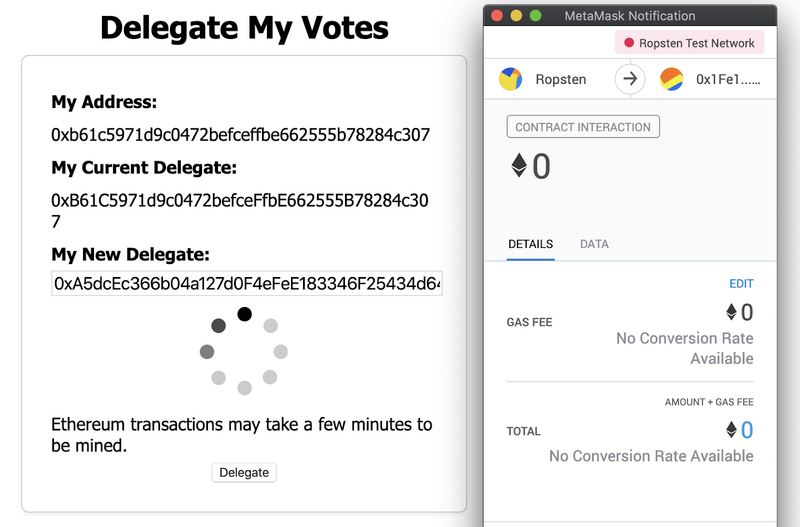Click the Ropsten account avatar icon

point(510,79)
